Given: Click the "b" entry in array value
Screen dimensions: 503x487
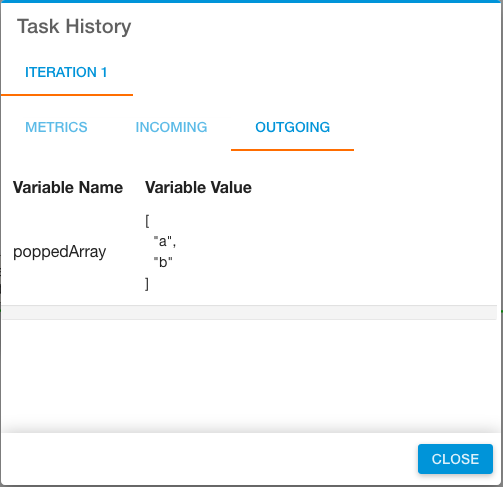Looking at the screenshot, I should (163, 262).
